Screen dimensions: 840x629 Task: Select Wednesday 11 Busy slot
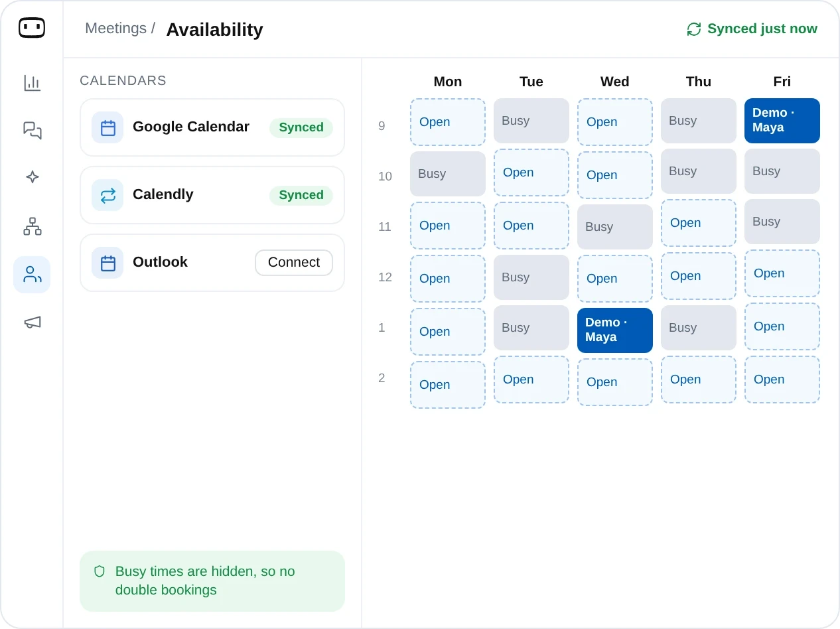pyautogui.click(x=615, y=227)
